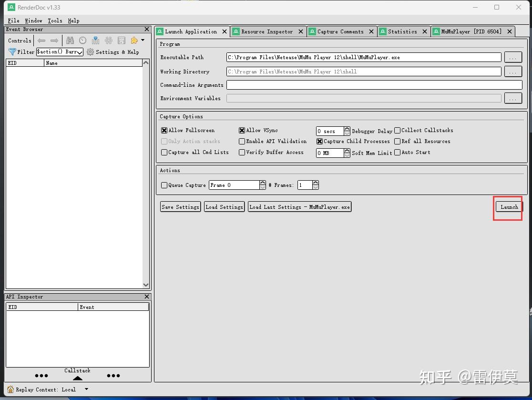Click the bookmark jump icon in Event Browser
This screenshot has height=400, width=532.
(x=95, y=41)
